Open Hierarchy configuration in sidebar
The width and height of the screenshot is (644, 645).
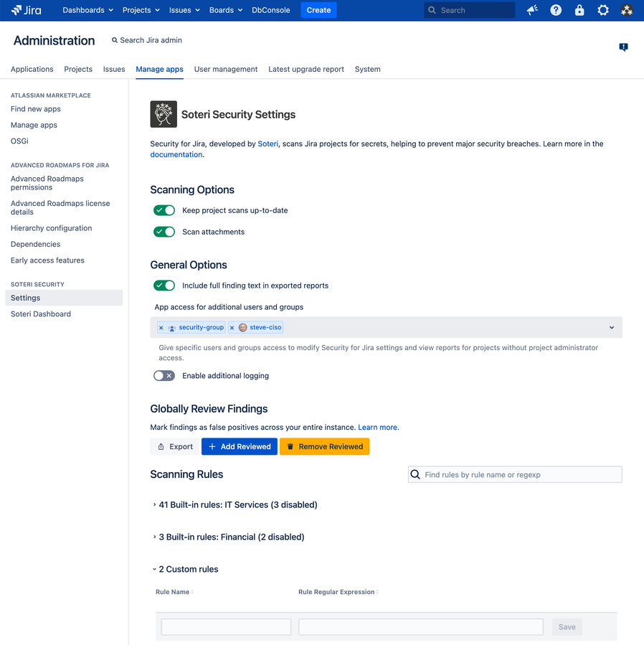(52, 228)
